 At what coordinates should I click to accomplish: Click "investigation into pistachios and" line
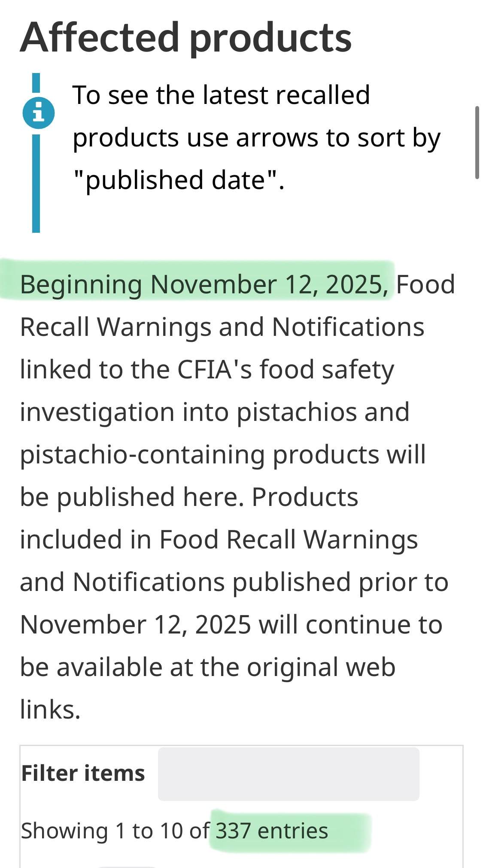[x=215, y=412]
